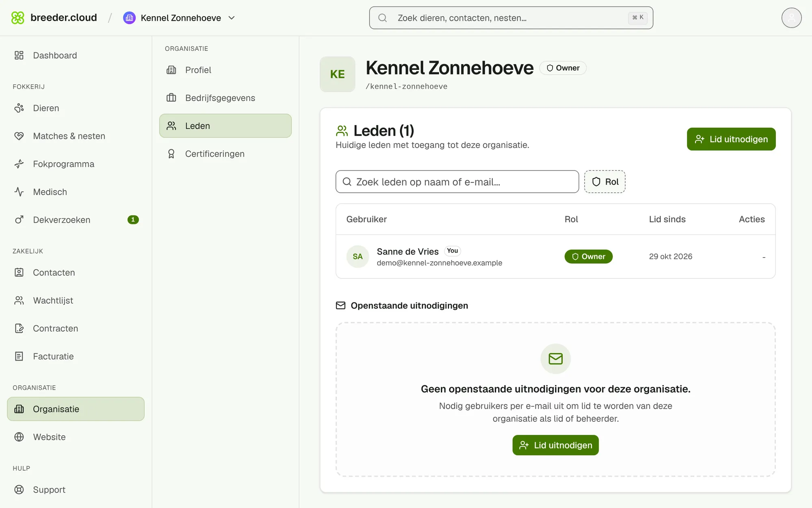Click the breeder.cloud brand name
Viewport: 812px width, 508px height.
tap(64, 18)
